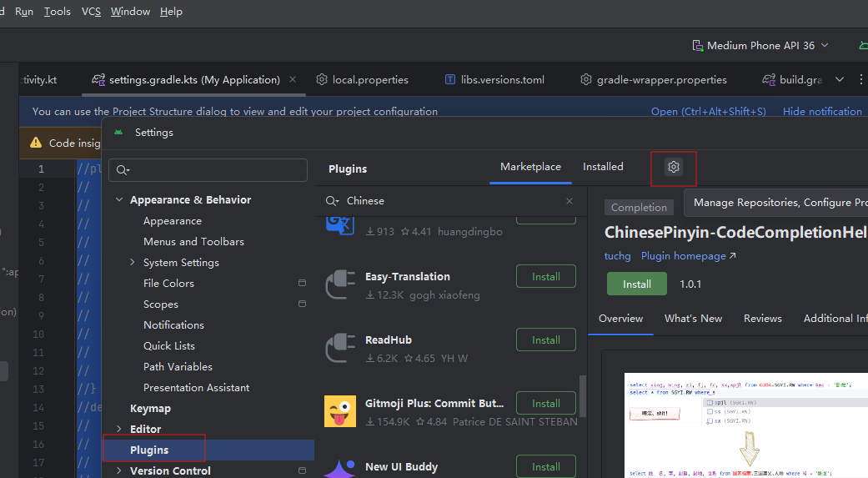Viewport: 868px width, 478px height.
Task: Open the tuchg vendor link
Action: pos(617,256)
